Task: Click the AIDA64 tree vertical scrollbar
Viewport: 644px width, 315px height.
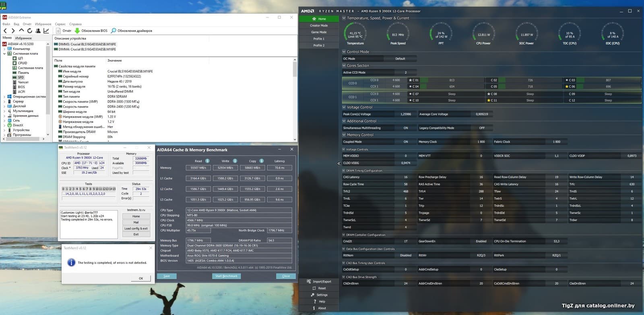Action: (x=48, y=89)
